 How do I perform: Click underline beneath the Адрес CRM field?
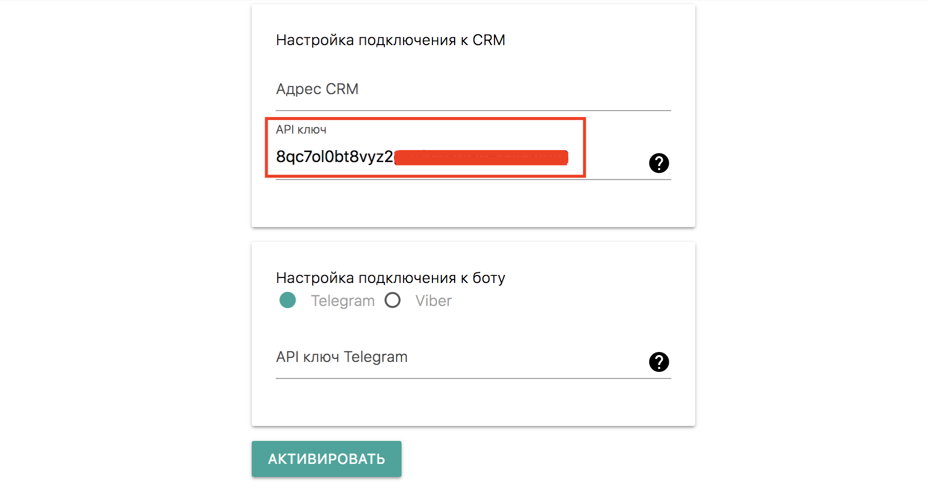[473, 110]
